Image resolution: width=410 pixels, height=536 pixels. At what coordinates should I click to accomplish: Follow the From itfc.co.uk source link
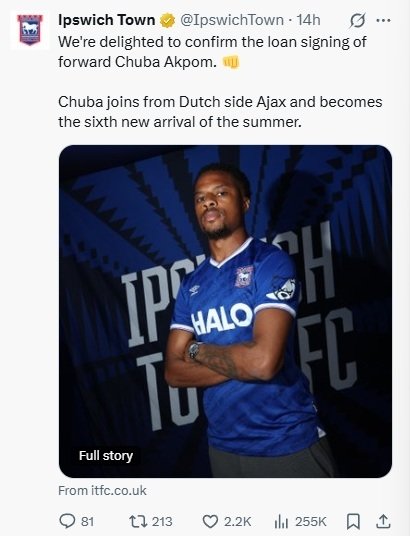click(102, 491)
